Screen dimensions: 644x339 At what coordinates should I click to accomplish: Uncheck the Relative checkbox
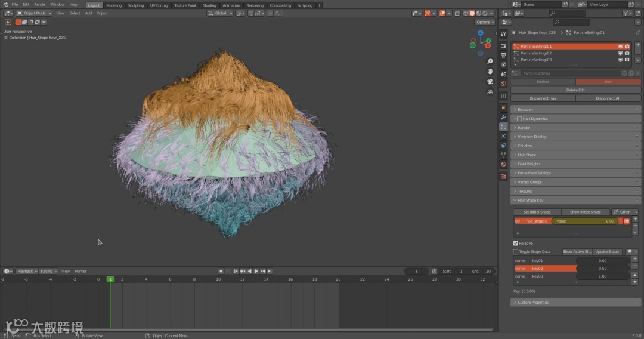[x=516, y=243]
